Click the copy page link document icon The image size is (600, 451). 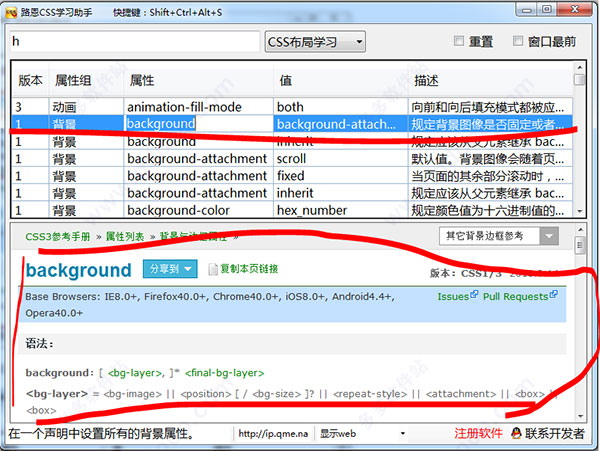(x=212, y=269)
